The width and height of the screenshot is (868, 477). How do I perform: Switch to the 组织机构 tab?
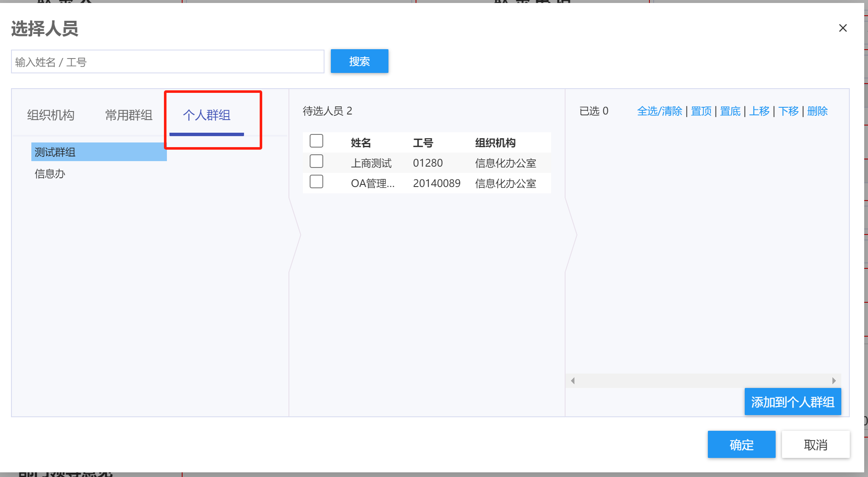[51, 115]
